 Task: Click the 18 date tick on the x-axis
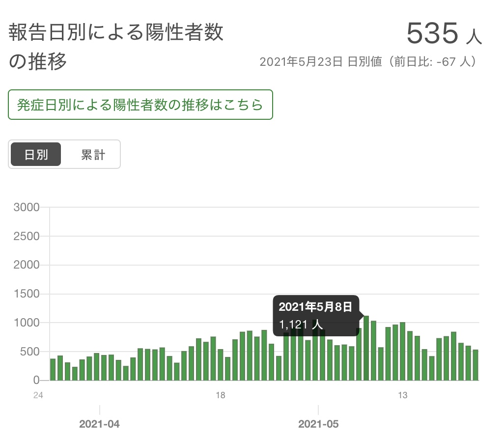pos(221,396)
